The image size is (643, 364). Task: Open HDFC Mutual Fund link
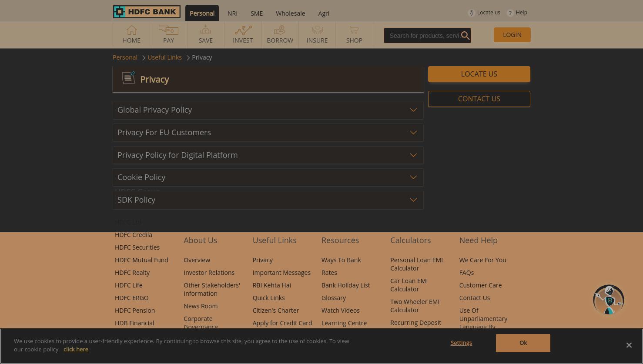[x=141, y=260]
